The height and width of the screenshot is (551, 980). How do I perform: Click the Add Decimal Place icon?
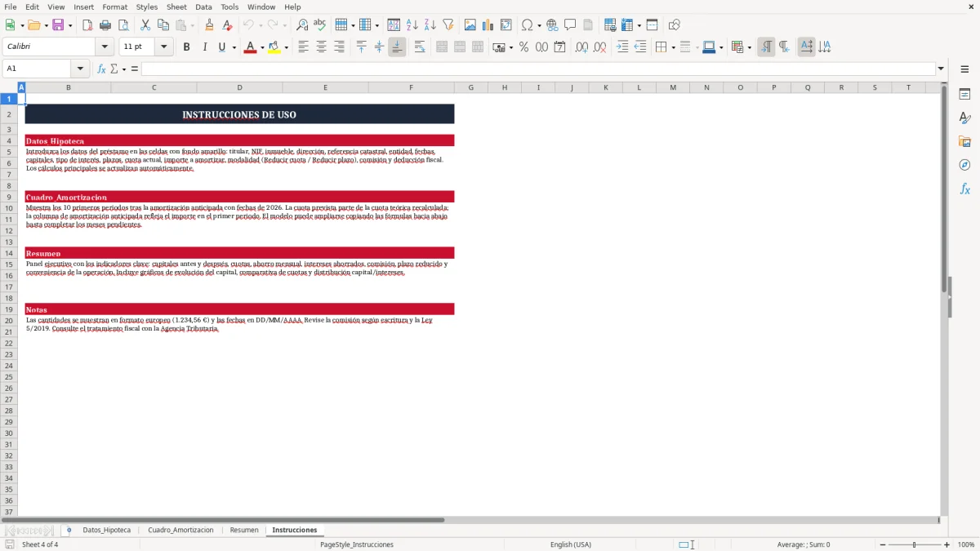click(581, 47)
